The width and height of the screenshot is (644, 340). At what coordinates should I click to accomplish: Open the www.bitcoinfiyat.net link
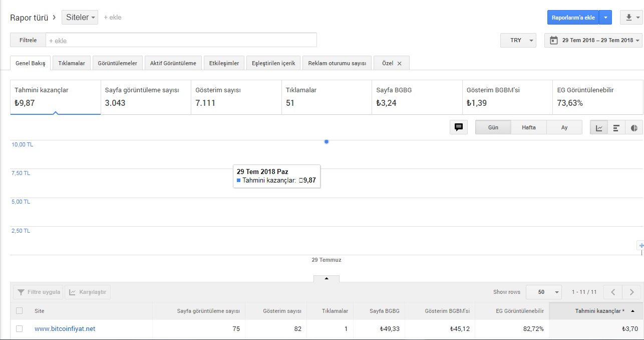pos(65,329)
